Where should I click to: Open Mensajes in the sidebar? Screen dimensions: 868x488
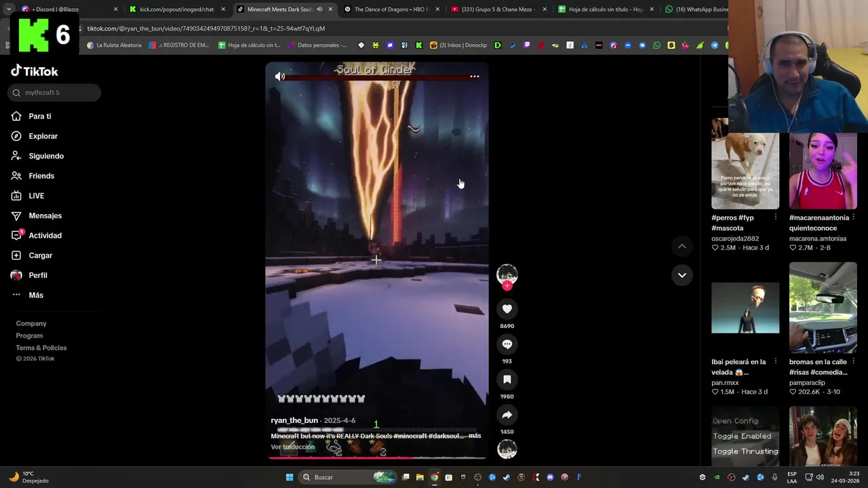click(x=45, y=216)
